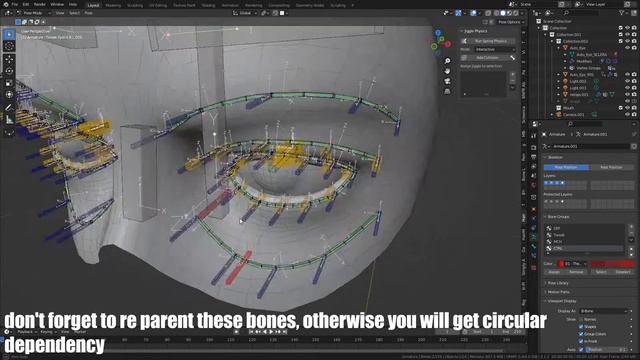Click the Select bone group button
The height and width of the screenshot is (360, 640).
pyautogui.click(x=601, y=272)
